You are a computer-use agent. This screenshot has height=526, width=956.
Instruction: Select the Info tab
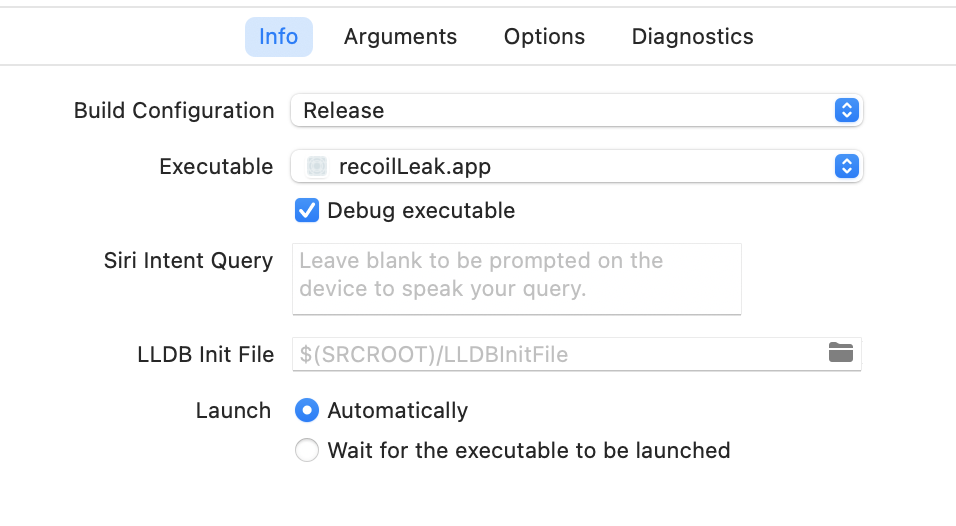[x=279, y=37]
